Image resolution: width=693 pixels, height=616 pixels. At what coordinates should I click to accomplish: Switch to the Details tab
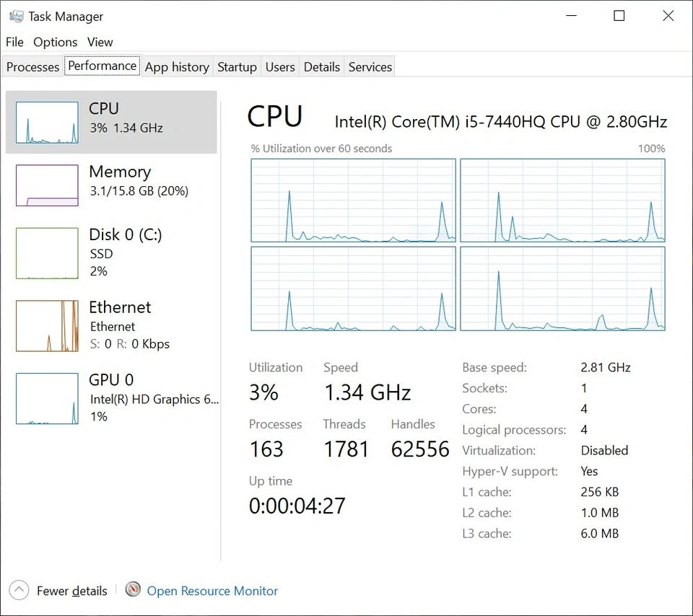[322, 67]
